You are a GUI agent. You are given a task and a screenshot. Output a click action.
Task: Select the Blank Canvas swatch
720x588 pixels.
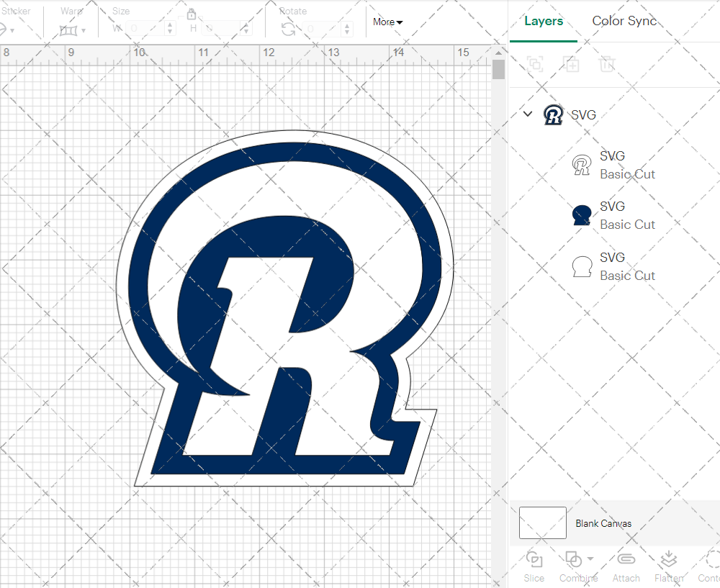543,523
